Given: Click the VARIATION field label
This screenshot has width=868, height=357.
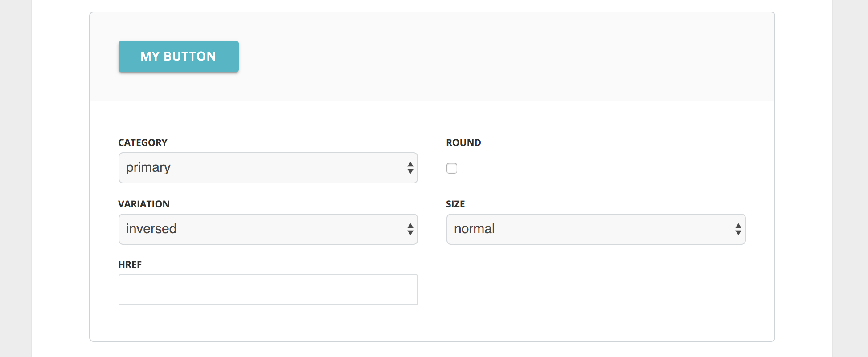Looking at the screenshot, I should [143, 204].
